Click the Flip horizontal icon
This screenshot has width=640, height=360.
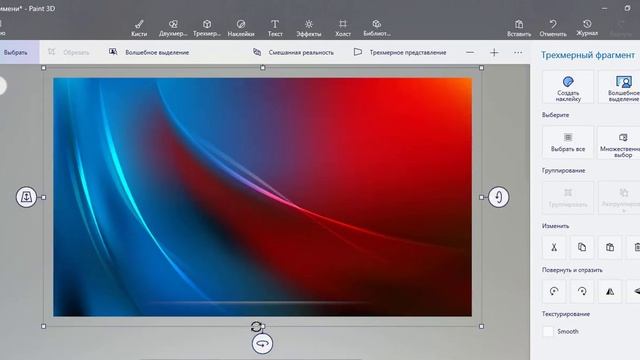click(x=610, y=291)
